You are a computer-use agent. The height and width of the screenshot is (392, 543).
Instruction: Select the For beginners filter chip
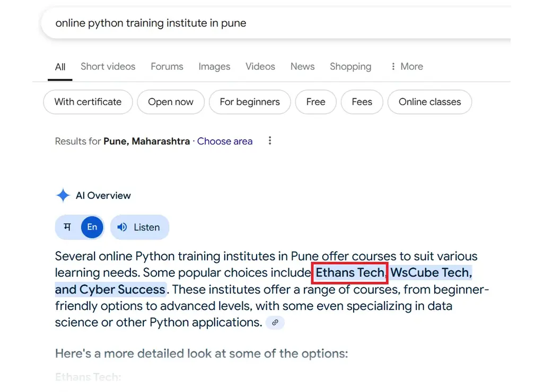tap(250, 102)
